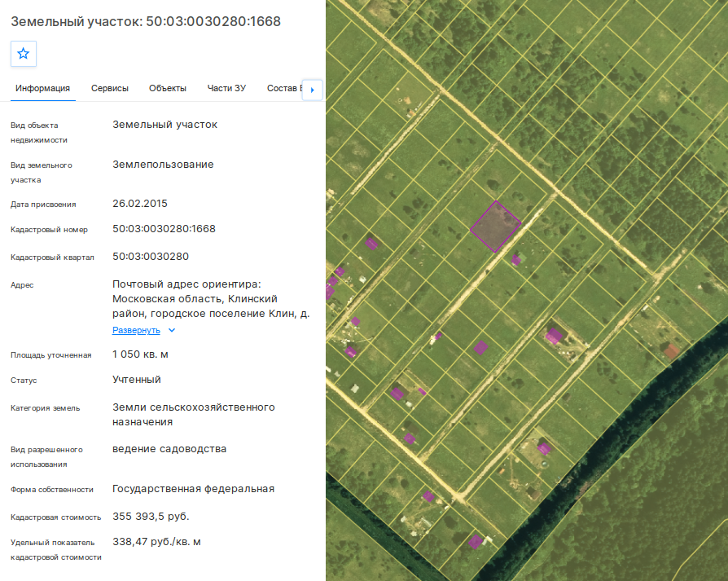Image resolution: width=728 pixels, height=581 pixels.
Task: Click land category Земли сельскохозяйственного назначения
Action: click(x=194, y=415)
